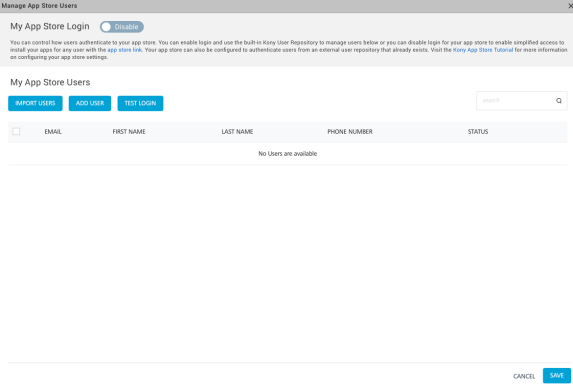
Task: Click the Test Login button
Action: [x=140, y=103]
